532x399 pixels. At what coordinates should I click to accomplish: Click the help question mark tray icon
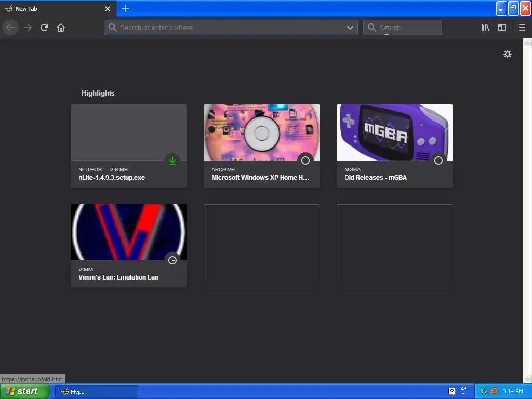pos(451,391)
